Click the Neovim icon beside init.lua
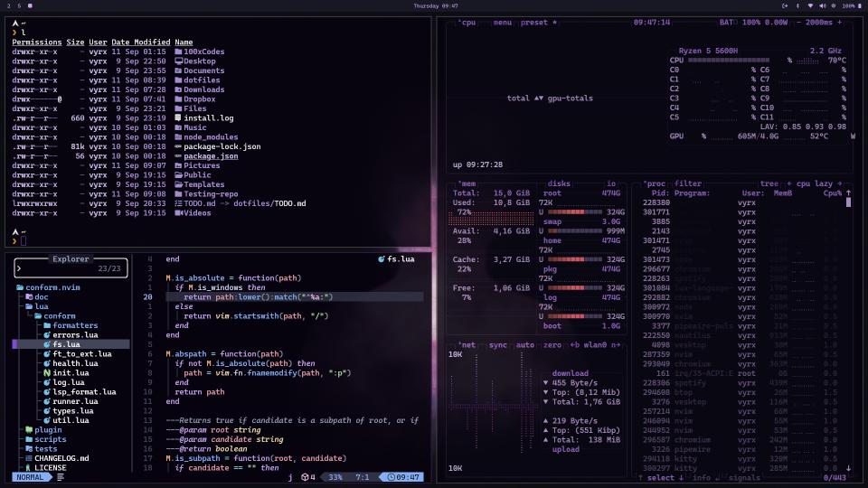This screenshot has width=868, height=488. (x=47, y=373)
